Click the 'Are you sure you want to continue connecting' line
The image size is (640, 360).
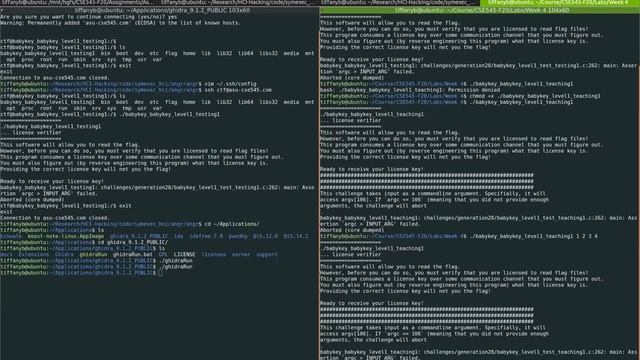(89, 17)
